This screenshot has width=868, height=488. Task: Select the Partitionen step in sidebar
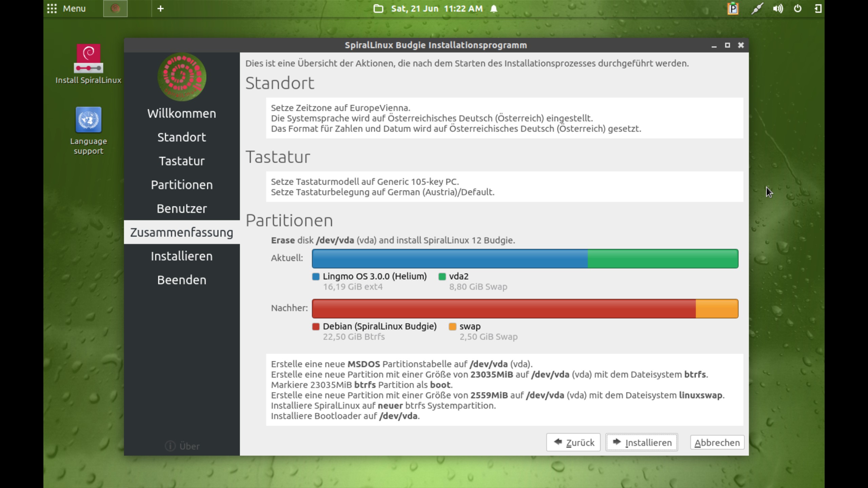(x=182, y=185)
